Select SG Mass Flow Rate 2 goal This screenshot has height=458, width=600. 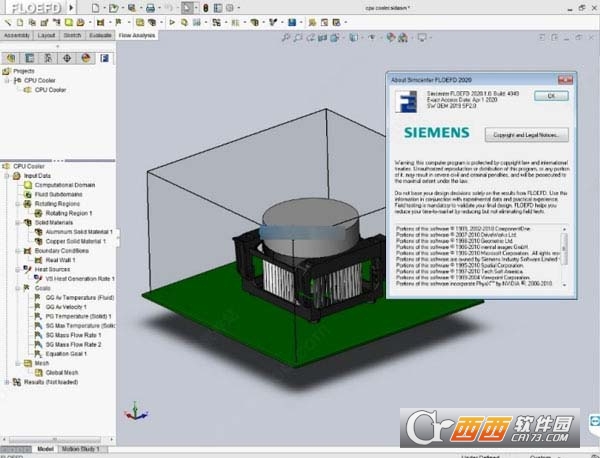click(73, 344)
